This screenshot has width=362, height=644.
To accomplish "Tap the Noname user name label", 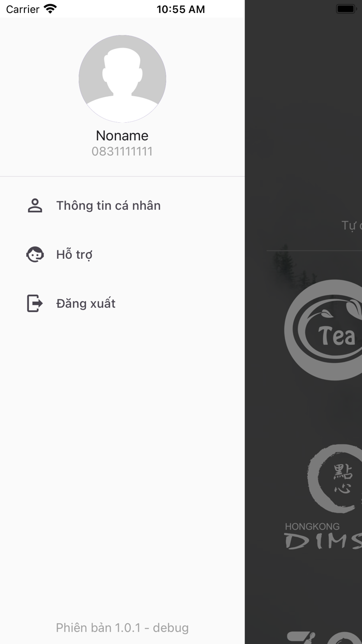I will pos(122,136).
